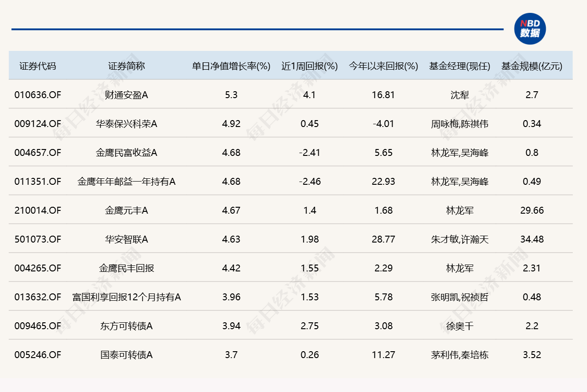
Task: Select fund size 0.34
Action: [532, 124]
